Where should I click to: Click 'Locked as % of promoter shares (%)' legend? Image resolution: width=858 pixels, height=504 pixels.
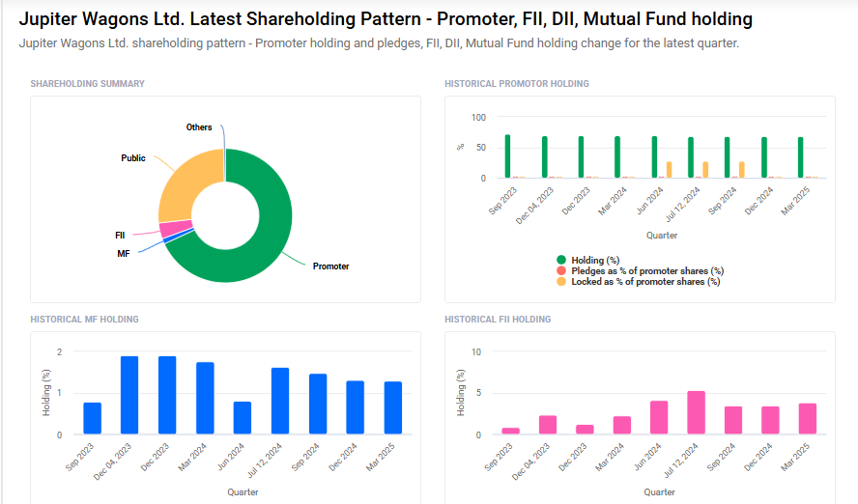[x=645, y=282]
